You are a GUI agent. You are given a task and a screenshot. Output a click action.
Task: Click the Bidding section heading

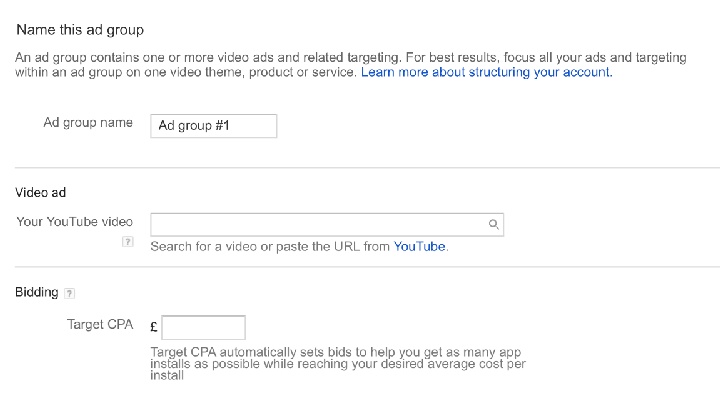tap(37, 292)
